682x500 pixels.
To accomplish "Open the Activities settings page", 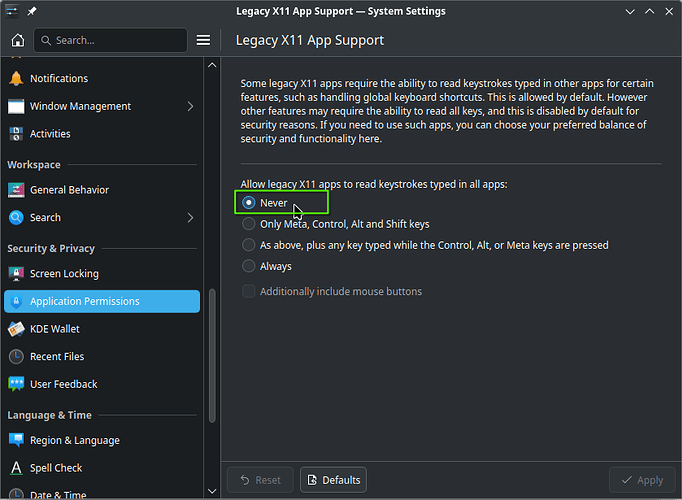I will [102, 134].
